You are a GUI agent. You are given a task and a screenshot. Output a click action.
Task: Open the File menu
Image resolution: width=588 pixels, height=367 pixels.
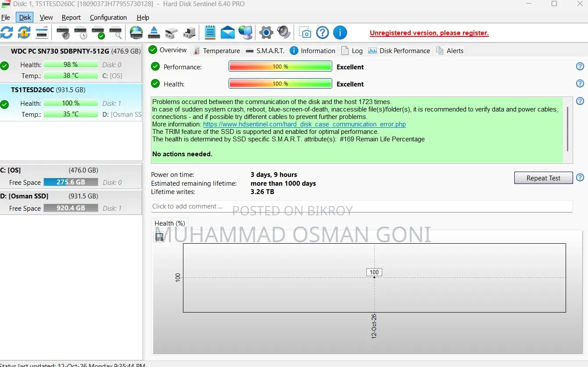point(6,18)
